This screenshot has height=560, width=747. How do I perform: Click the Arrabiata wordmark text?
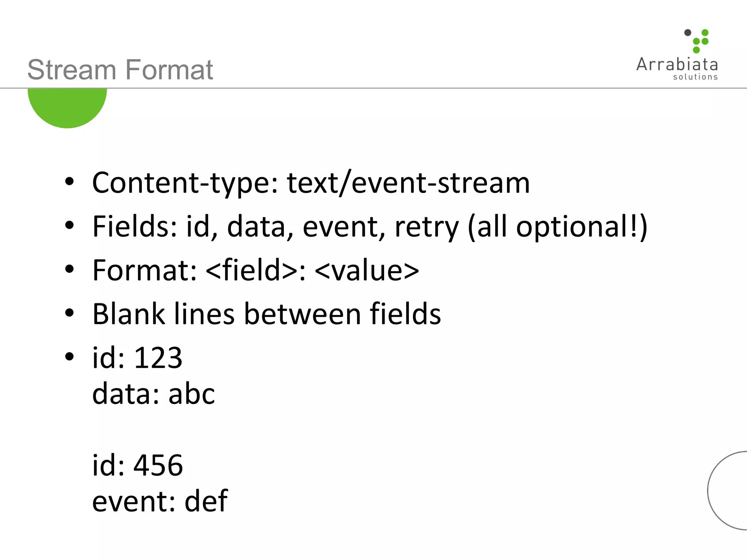pos(677,65)
